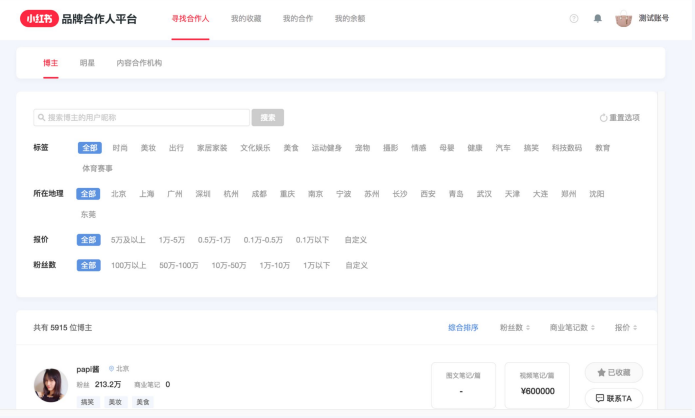The height and width of the screenshot is (418, 695).
Task: Click the chat icon in 联系TA
Action: click(x=600, y=398)
